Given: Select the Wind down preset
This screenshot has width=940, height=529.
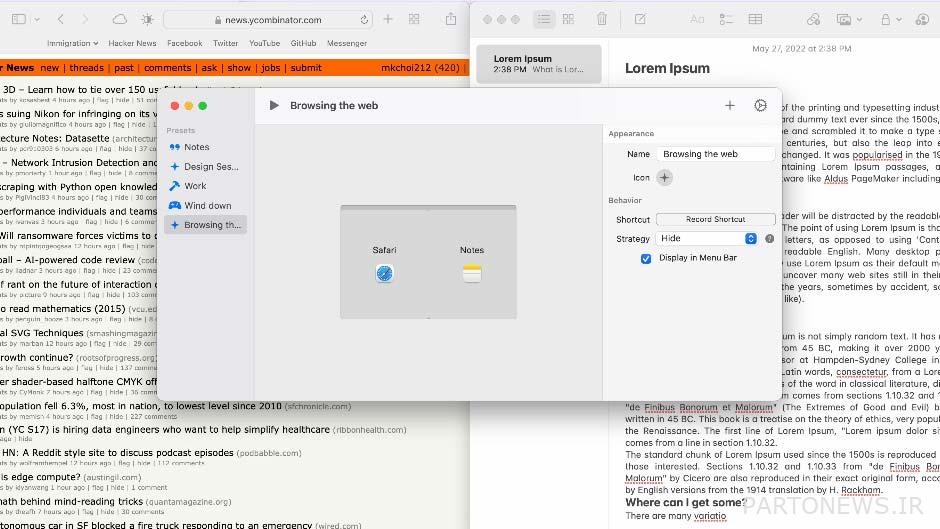Looking at the screenshot, I should click(205, 205).
